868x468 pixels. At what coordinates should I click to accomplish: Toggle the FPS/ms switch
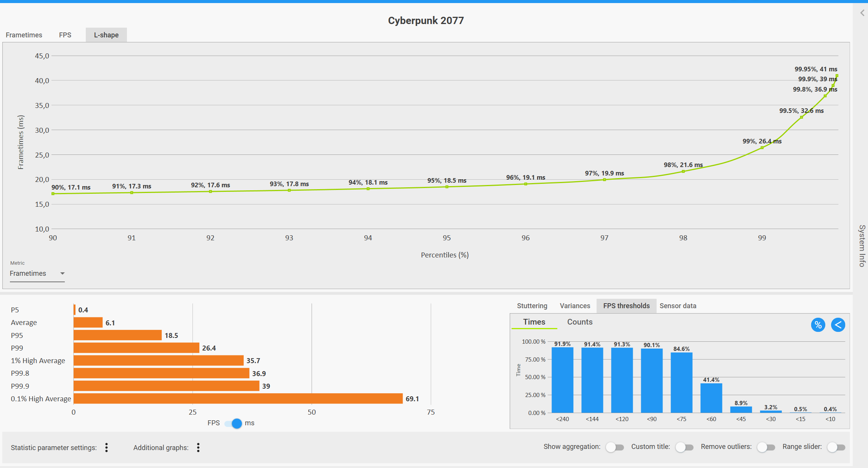233,423
